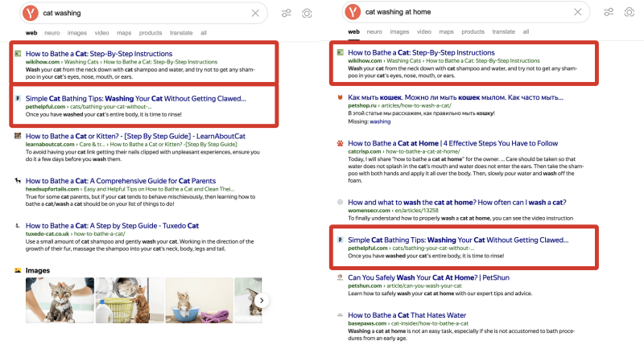Select 'all' tab in left panel
Image resolution: width=644 pixels, height=349 pixels.
pos(204,33)
